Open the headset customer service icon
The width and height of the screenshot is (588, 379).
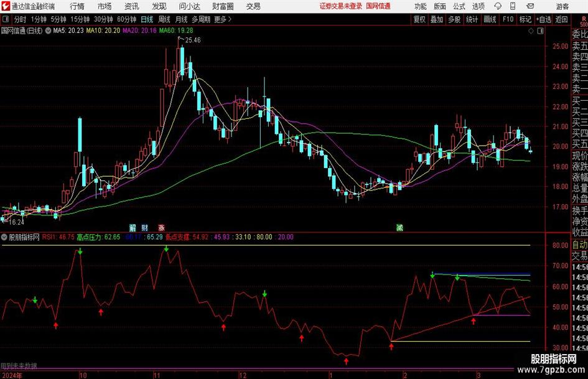[498, 6]
